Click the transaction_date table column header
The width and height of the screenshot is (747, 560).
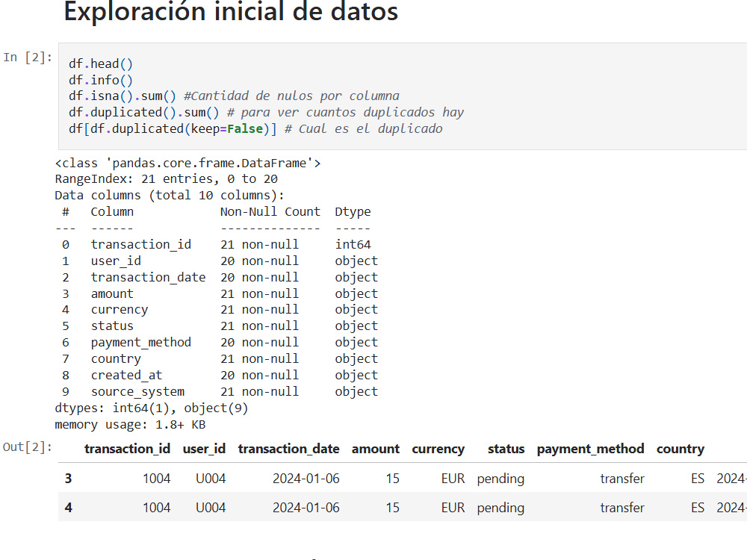(x=288, y=449)
